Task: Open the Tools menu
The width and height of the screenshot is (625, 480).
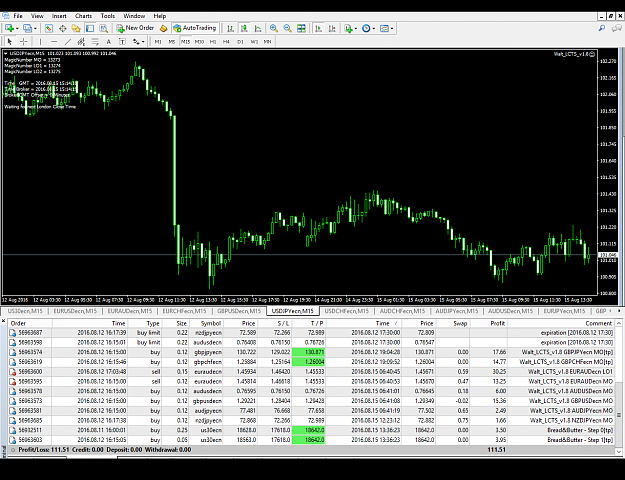Action: (108, 16)
